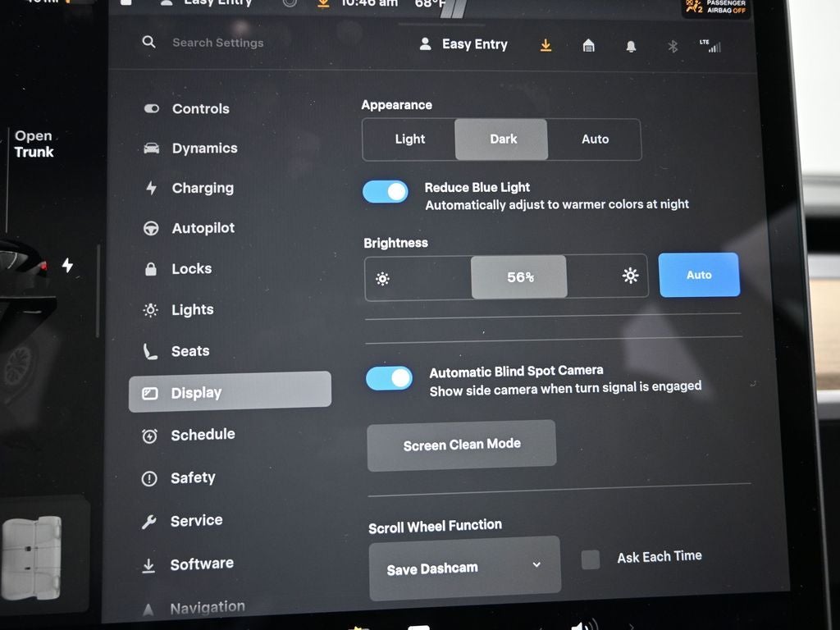Tap the Bluetooth icon in top bar
840x630 pixels.
[672, 46]
